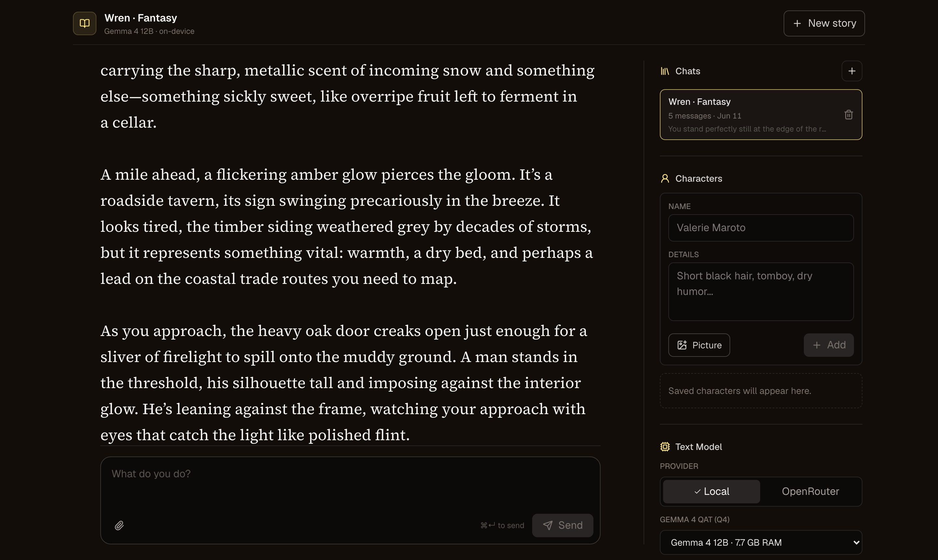Screen dimensions: 938x560
Task: Focus the character Name field
Action: pyautogui.click(x=760, y=228)
